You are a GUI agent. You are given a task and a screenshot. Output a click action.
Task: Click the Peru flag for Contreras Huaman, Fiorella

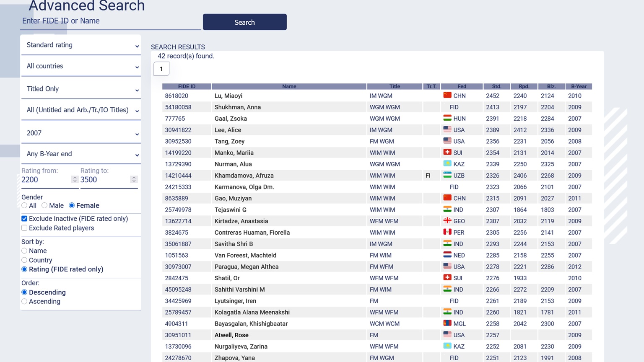click(x=447, y=232)
